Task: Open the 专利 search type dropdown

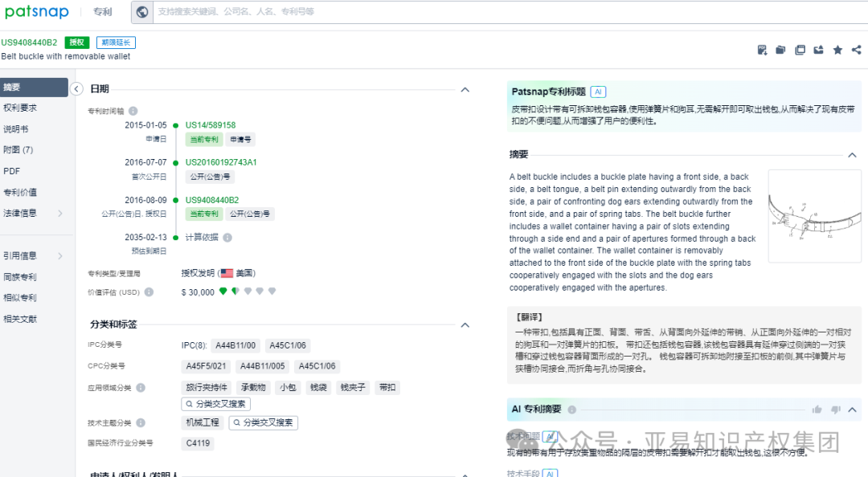Action: [x=103, y=11]
